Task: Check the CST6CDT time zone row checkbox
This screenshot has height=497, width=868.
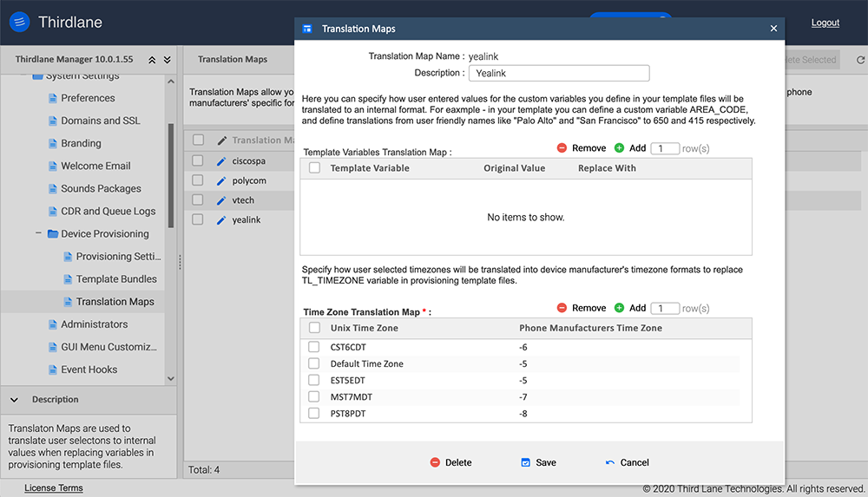Action: [314, 347]
